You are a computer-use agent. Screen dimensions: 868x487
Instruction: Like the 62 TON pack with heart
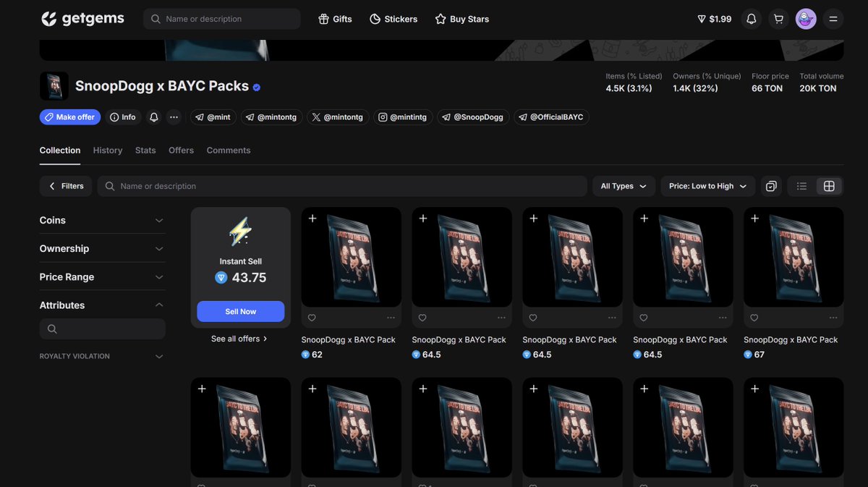(x=312, y=318)
